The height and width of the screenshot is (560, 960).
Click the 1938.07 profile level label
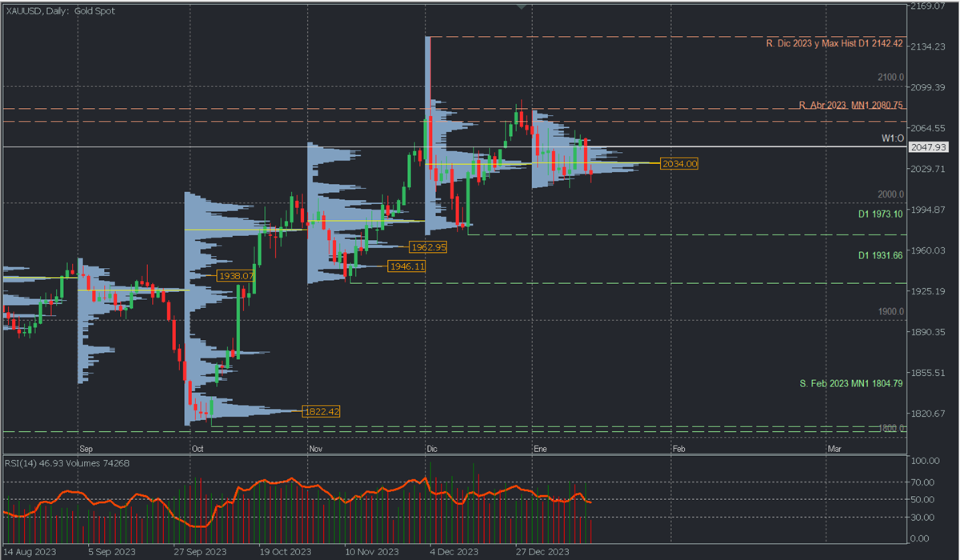pyautogui.click(x=236, y=276)
